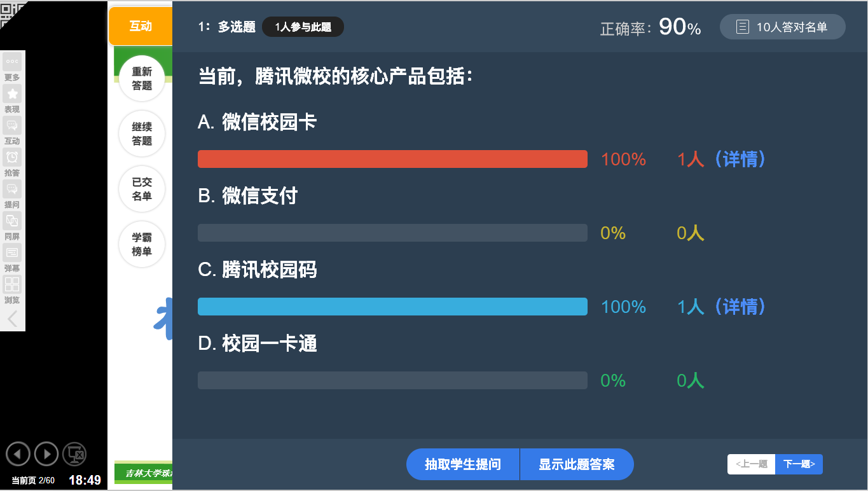Click the 继续答题 round button

coord(142,134)
